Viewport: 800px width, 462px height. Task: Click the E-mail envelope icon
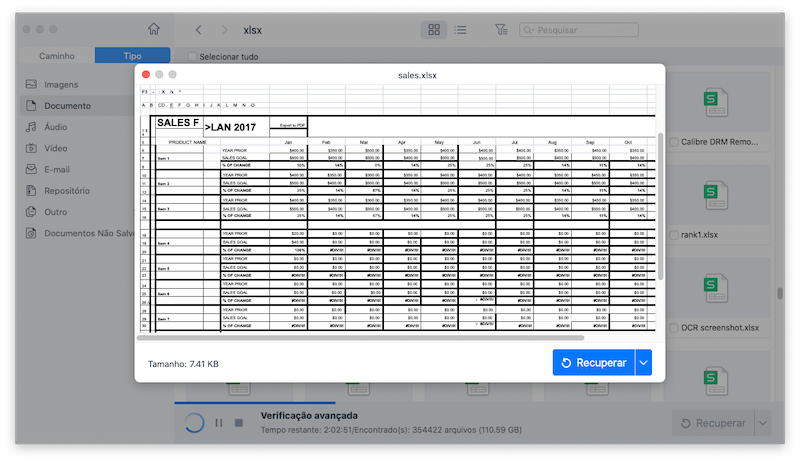[x=31, y=169]
